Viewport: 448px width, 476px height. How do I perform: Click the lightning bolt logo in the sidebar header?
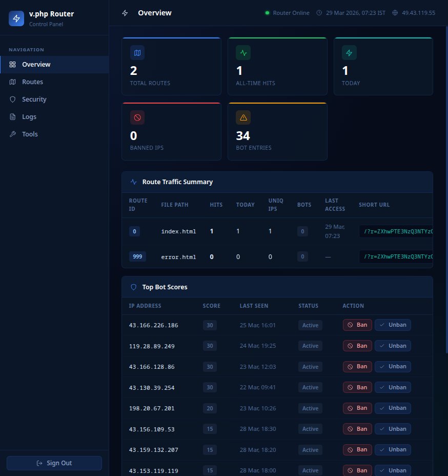(x=16, y=18)
